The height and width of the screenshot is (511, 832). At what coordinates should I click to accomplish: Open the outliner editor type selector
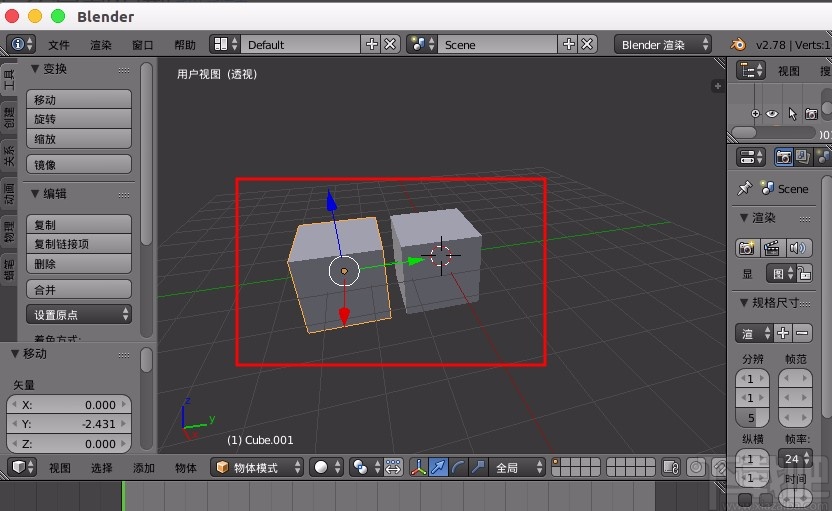(751, 70)
